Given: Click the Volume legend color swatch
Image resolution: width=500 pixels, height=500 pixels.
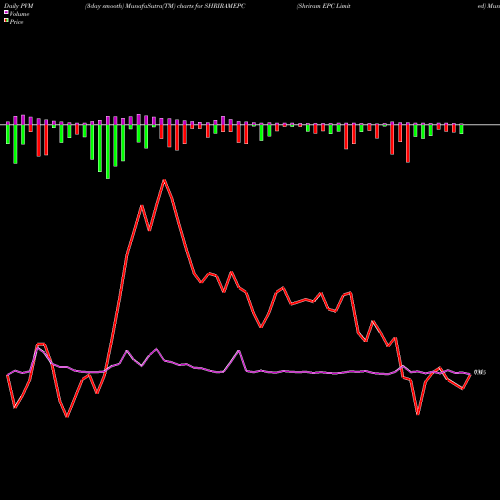Looking at the screenshot, I should coord(6,13).
